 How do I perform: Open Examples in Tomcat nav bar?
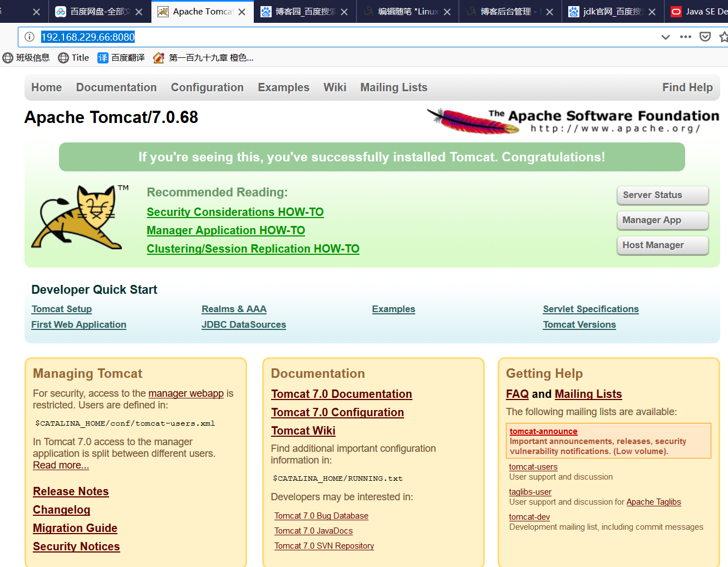click(x=283, y=87)
